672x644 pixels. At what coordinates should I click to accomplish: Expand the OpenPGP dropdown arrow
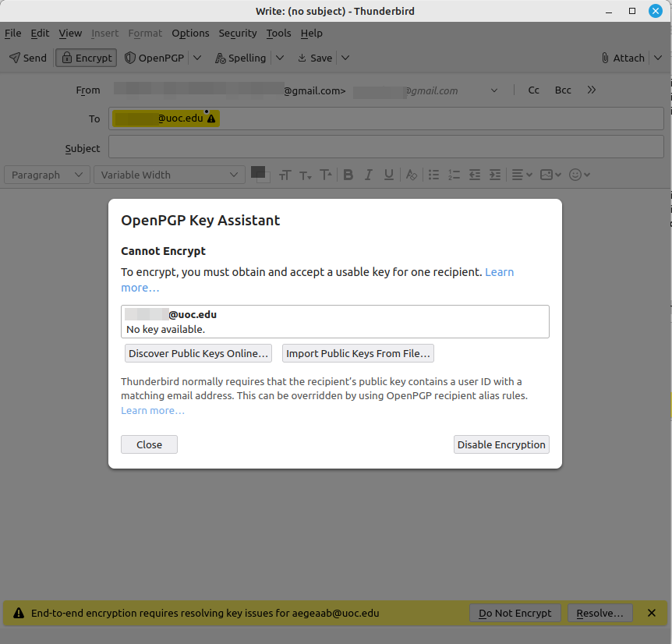tap(197, 58)
